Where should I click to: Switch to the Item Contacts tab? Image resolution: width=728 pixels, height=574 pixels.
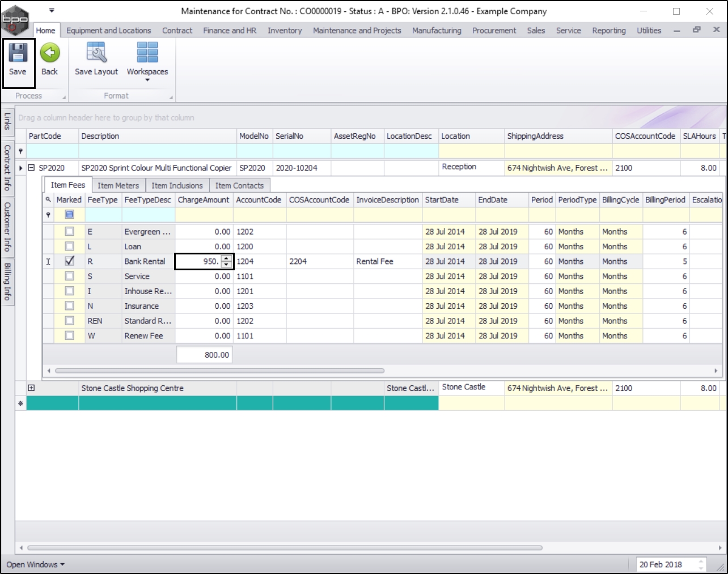[239, 185]
